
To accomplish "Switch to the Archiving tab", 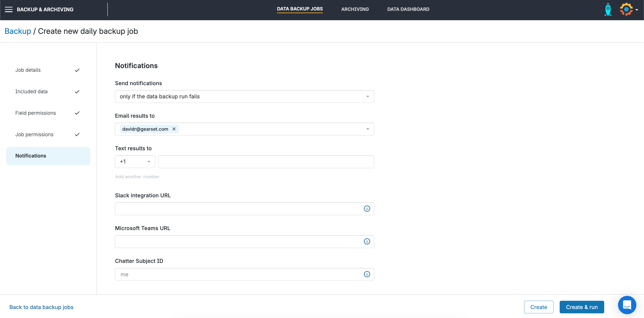I will point(355,9).
